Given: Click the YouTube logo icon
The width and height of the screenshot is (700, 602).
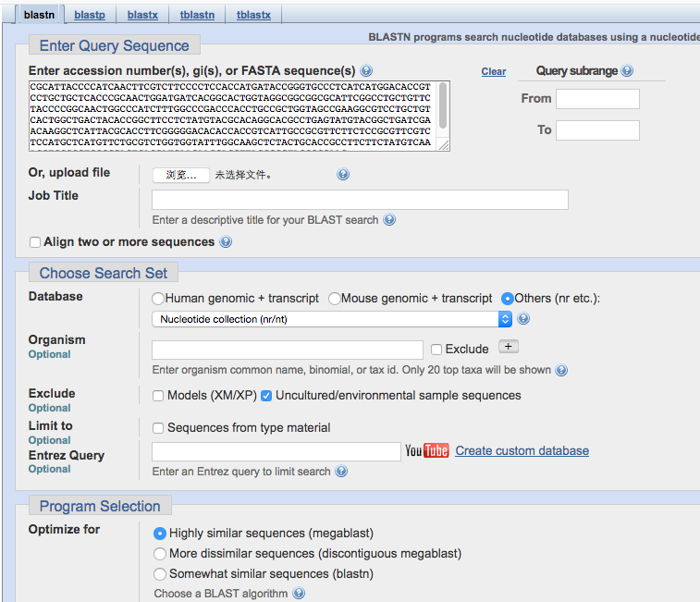Looking at the screenshot, I should tap(427, 450).
